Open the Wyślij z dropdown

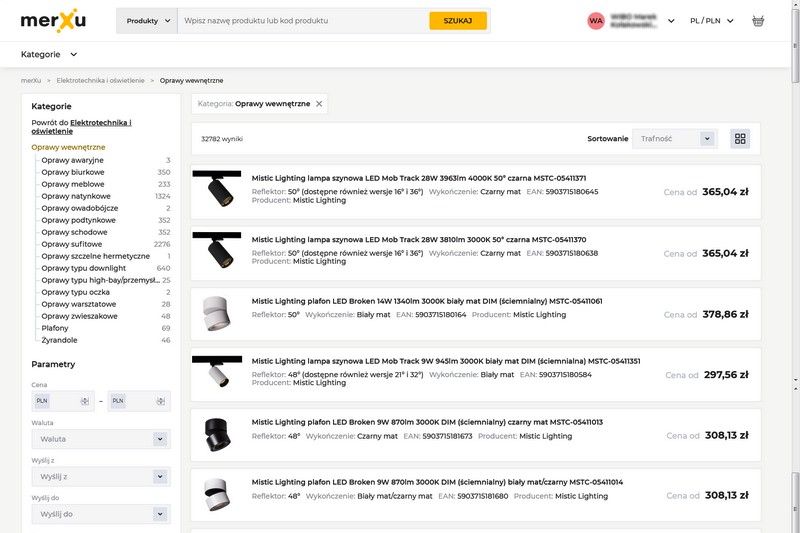tap(101, 476)
